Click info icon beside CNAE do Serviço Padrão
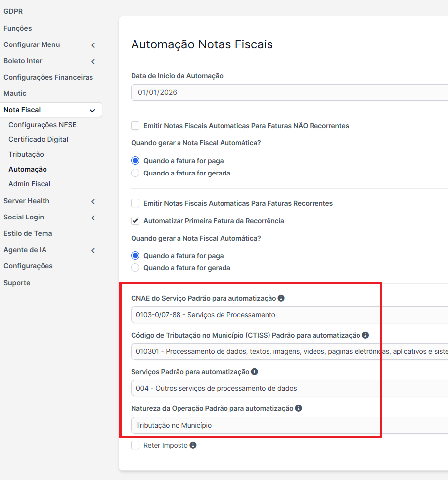The image size is (448, 480). (x=281, y=298)
